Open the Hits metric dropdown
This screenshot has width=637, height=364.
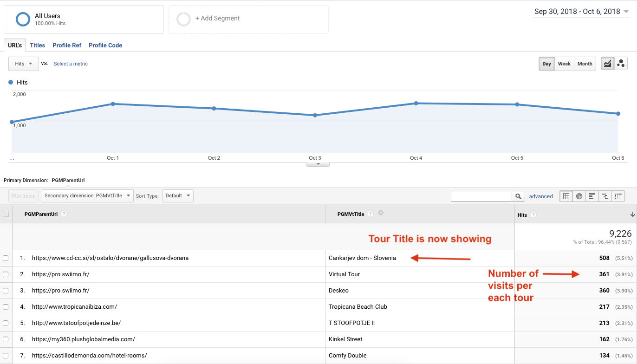pos(24,64)
